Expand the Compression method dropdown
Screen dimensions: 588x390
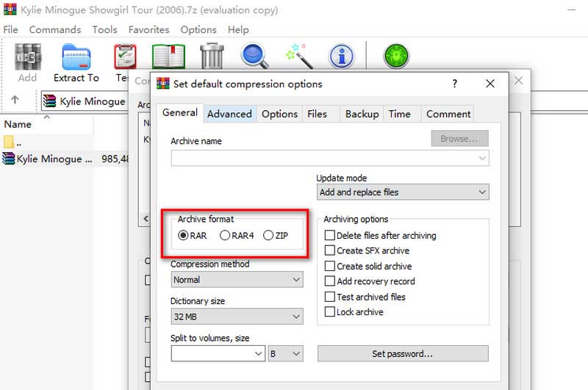[x=237, y=280]
